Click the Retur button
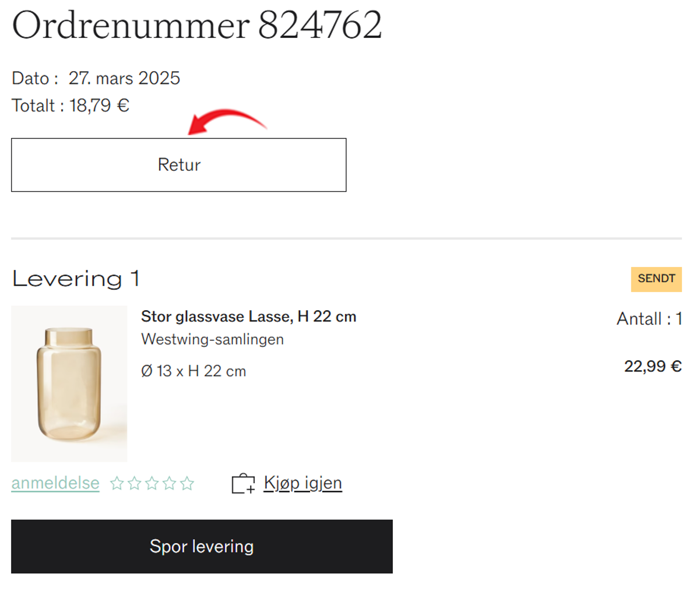The width and height of the screenshot is (700, 591). click(178, 165)
